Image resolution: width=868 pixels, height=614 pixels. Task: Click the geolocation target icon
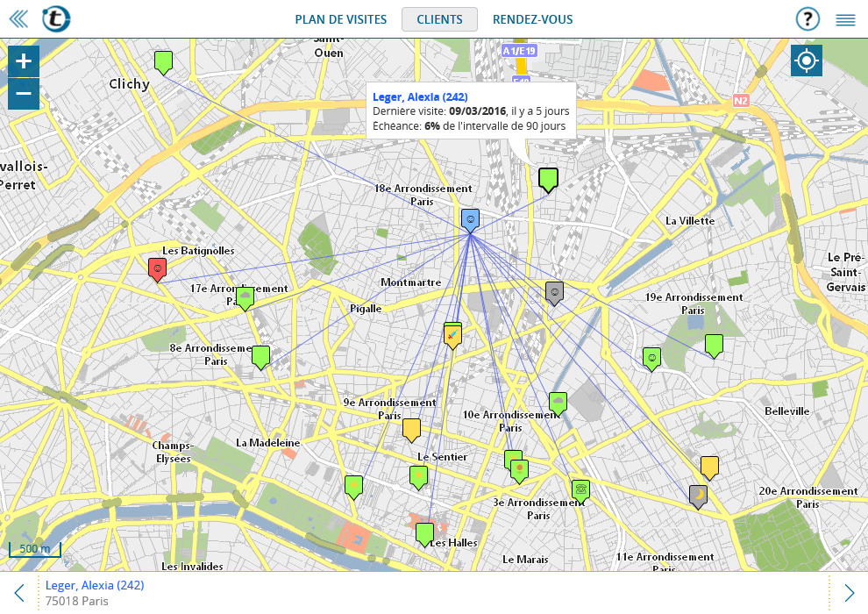pyautogui.click(x=806, y=61)
